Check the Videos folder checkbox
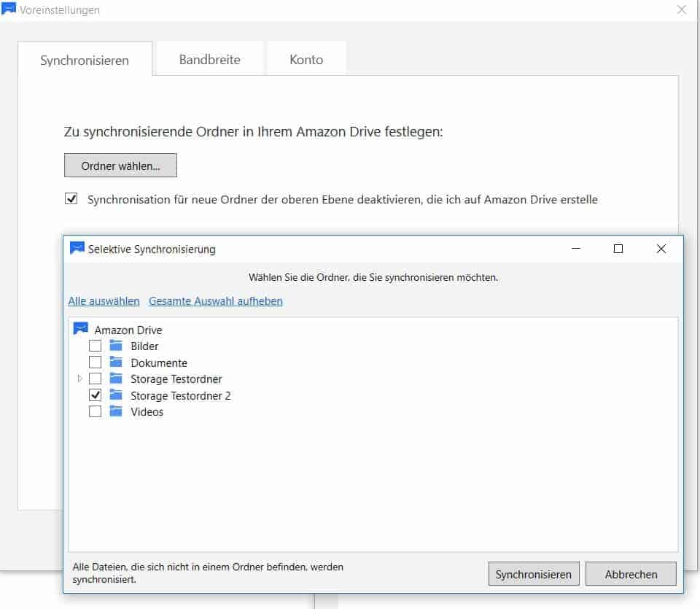Screen dimensions: 700x609 coord(95,411)
